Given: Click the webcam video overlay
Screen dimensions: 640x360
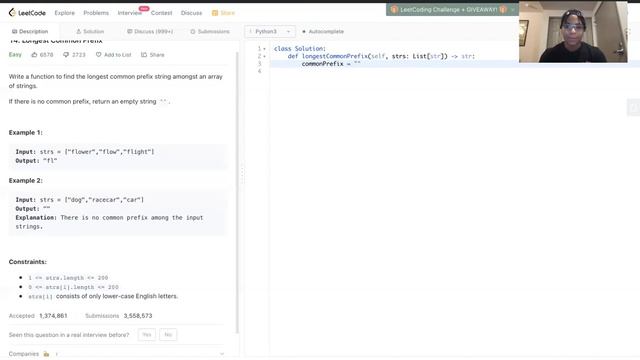Looking at the screenshot, I should 573,32.
